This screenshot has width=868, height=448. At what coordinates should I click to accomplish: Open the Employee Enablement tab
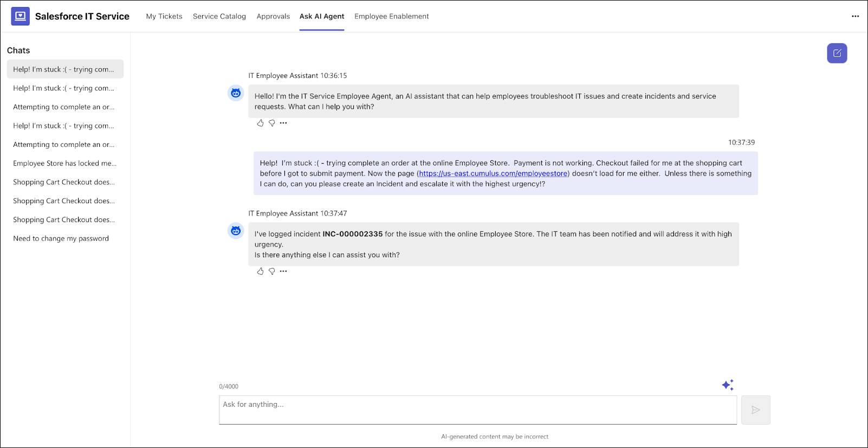point(392,16)
